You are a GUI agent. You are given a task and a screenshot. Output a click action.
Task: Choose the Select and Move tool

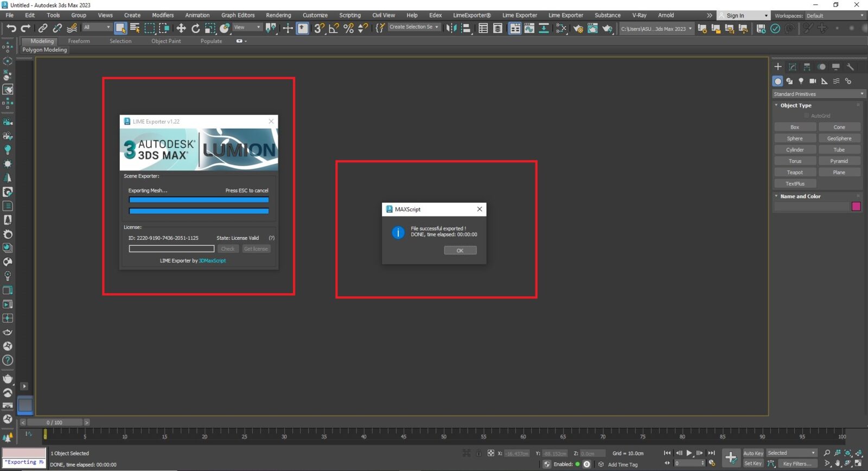[x=181, y=28]
